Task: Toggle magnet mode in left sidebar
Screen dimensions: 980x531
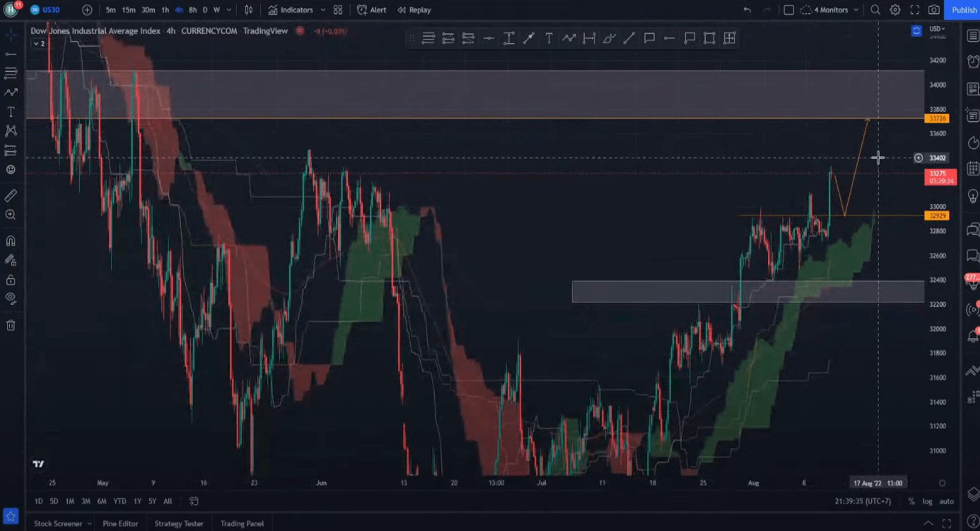Action: tap(10, 241)
